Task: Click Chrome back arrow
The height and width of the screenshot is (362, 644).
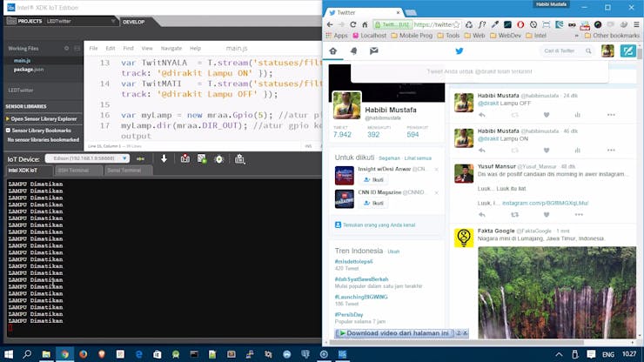Action: point(330,24)
